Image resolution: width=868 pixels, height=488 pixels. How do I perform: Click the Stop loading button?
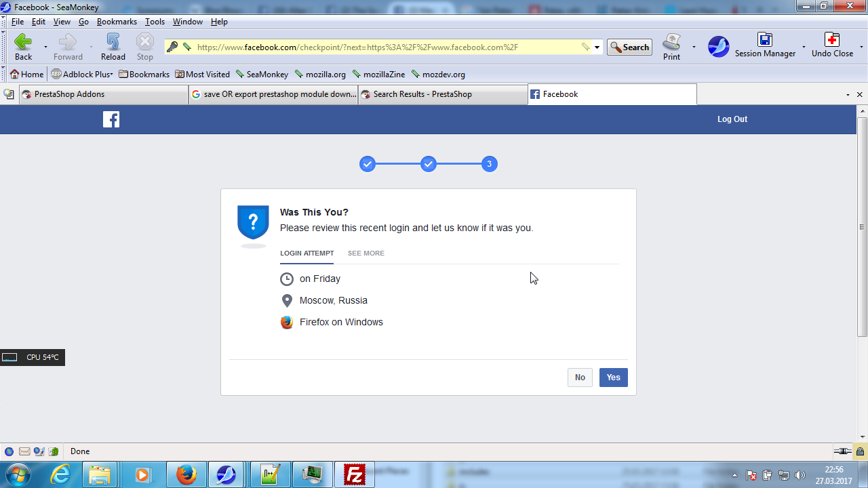click(x=145, y=47)
